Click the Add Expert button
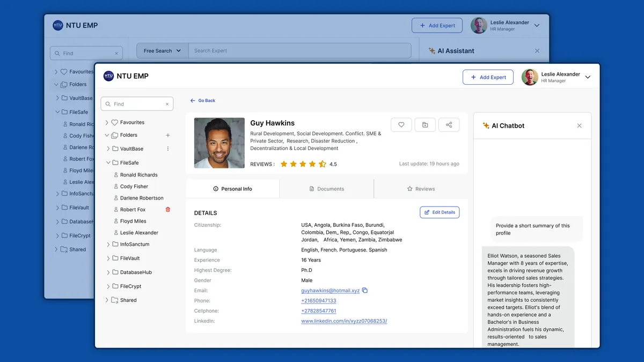 [488, 77]
